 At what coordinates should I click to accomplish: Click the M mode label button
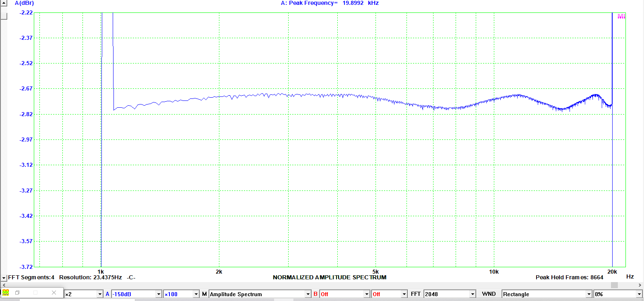(x=204, y=294)
